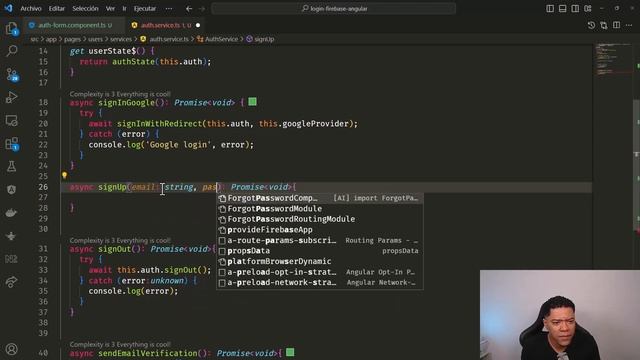This screenshot has height=360, width=640.
Task: Click line number 33 in gutter
Action: click(x=43, y=270)
